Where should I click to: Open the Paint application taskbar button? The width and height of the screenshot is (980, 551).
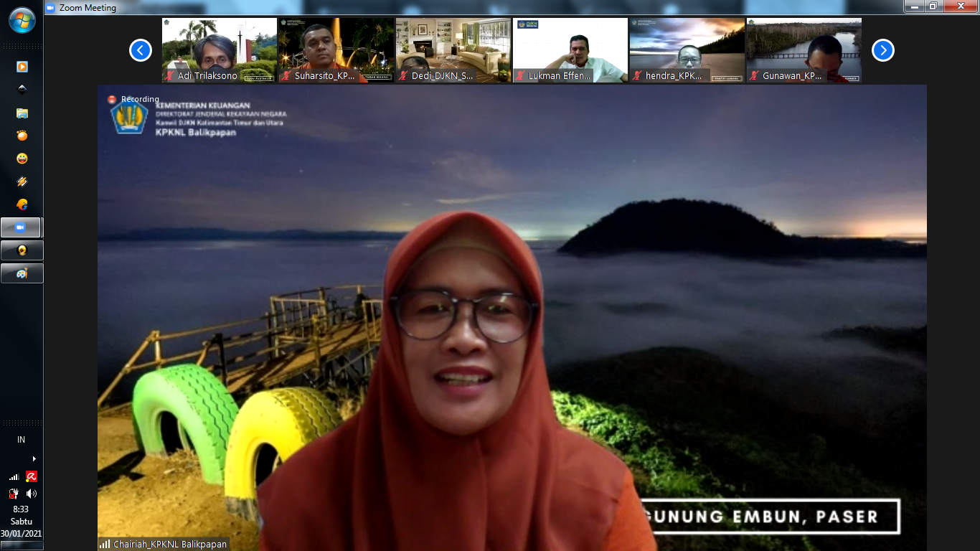pyautogui.click(x=22, y=273)
